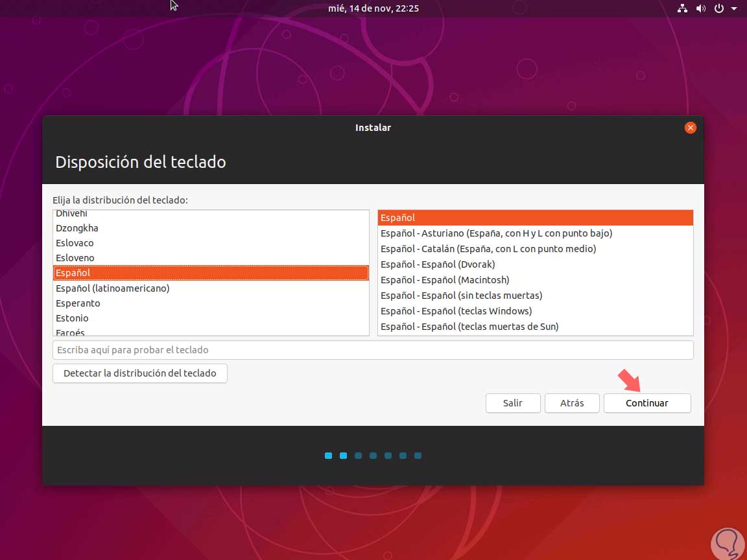Screen dimensions: 747x560
Task: Select the plain Español variant
Action: (x=536, y=218)
